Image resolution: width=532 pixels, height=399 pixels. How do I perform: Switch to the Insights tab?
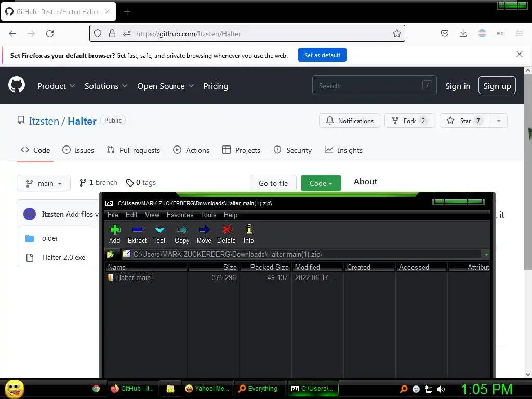(x=343, y=150)
